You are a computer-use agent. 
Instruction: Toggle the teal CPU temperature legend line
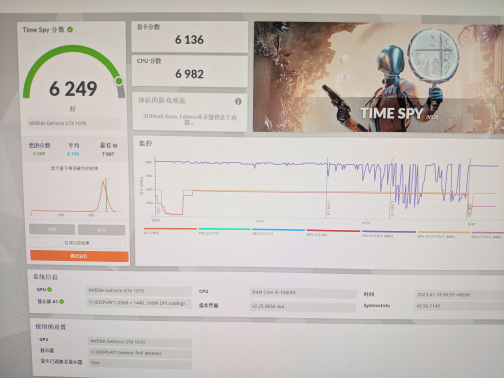pos(224,229)
